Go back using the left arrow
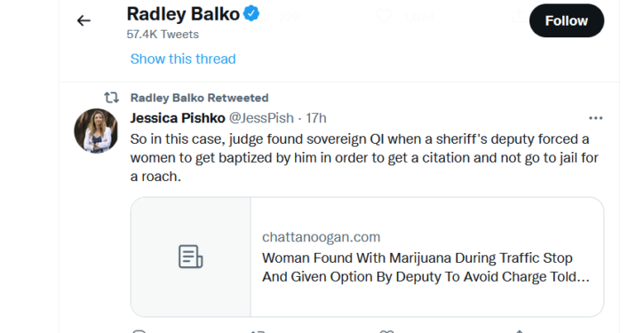Screen dimensions: 644x333 click(x=83, y=20)
